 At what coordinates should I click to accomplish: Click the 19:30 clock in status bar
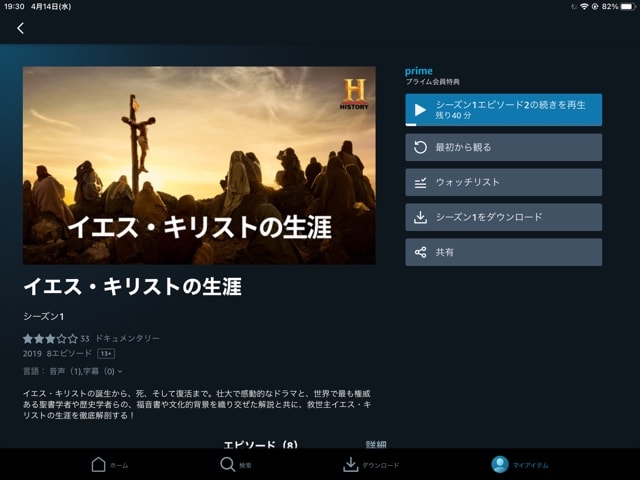[14, 7]
